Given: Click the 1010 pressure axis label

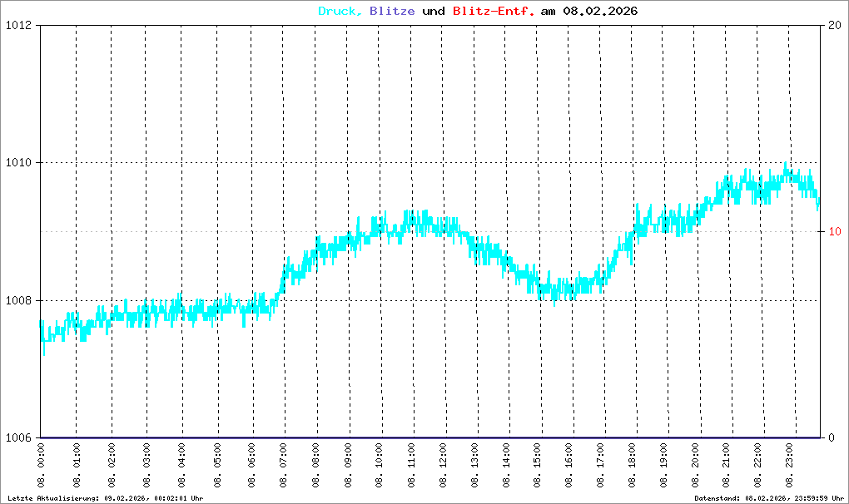Looking at the screenshot, I should click(x=18, y=162).
